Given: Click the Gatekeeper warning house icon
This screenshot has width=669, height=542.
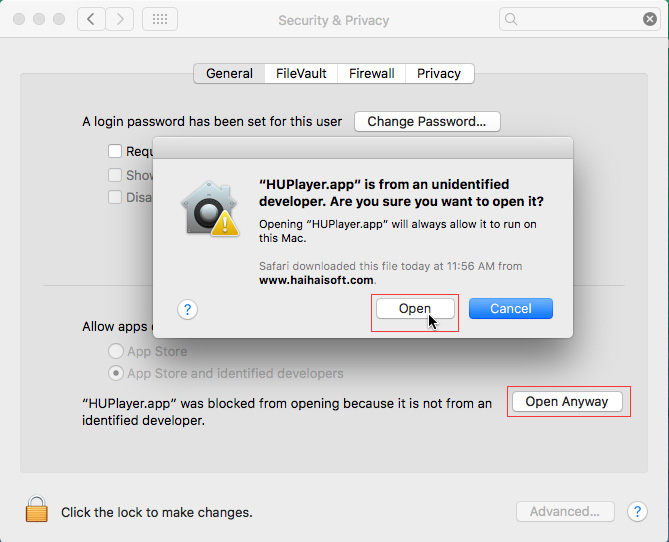Looking at the screenshot, I should pyautogui.click(x=210, y=209).
